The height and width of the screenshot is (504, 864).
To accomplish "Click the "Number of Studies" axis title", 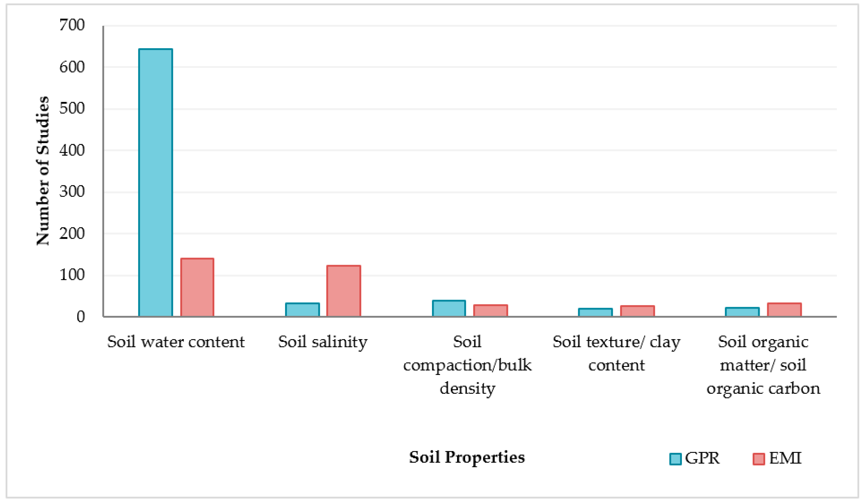I will 43,171.
